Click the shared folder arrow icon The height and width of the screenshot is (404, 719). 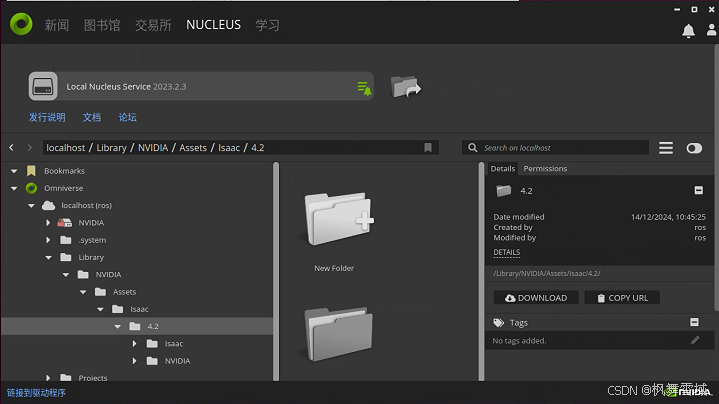click(x=405, y=87)
